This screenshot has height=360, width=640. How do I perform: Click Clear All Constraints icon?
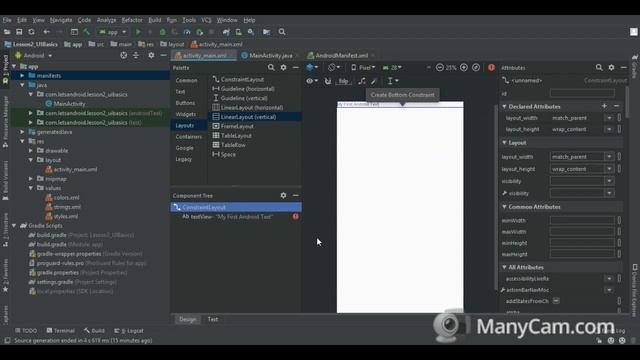[362, 81]
